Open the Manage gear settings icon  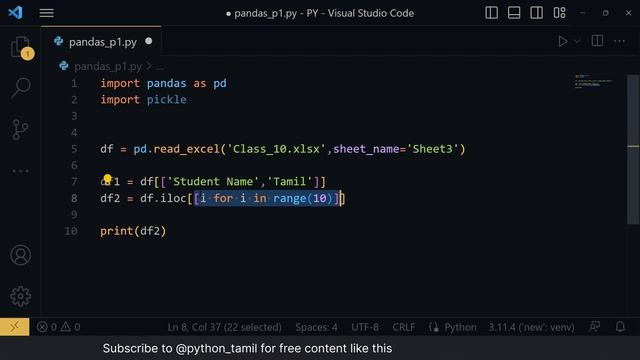tap(20, 296)
